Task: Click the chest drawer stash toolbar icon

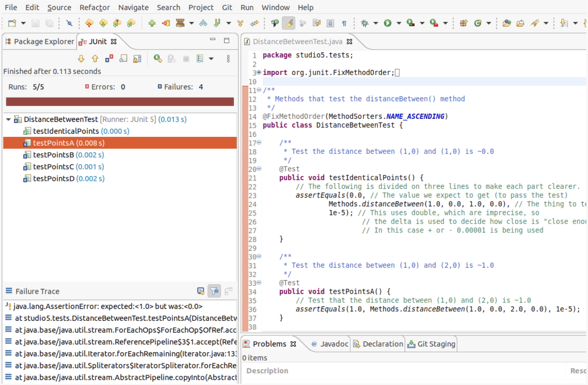Action: point(180,23)
